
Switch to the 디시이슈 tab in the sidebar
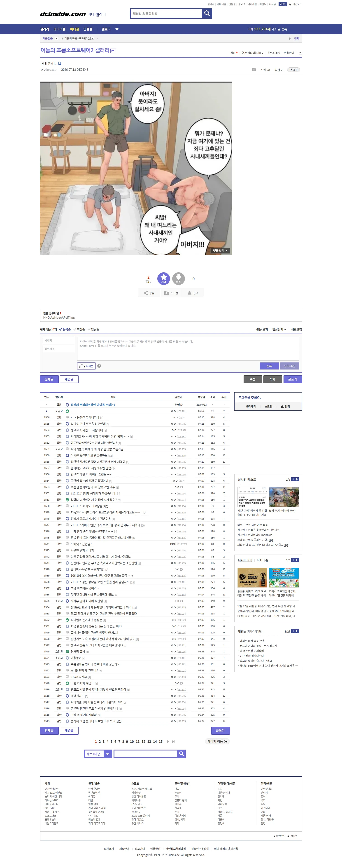point(262,560)
